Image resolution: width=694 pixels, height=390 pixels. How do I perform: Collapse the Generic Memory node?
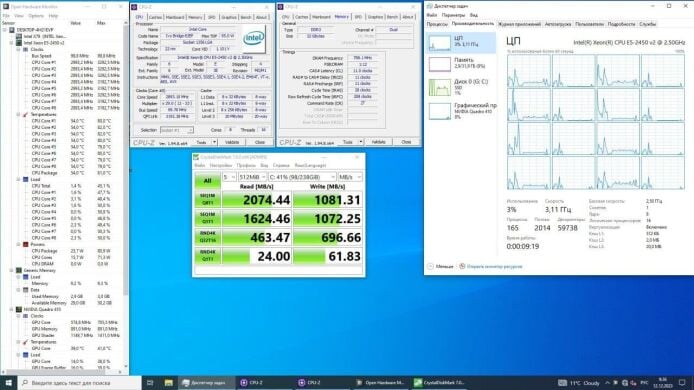(x=12, y=270)
